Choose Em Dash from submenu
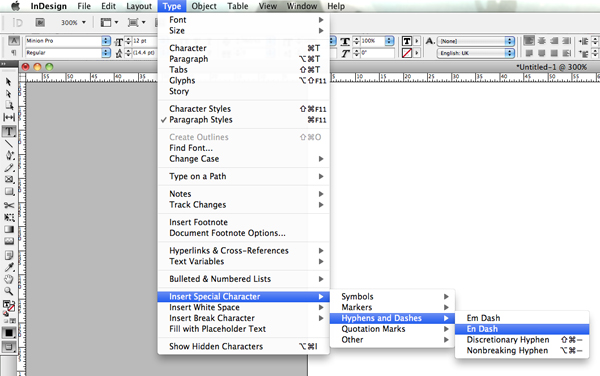The width and height of the screenshot is (600, 376). click(x=522, y=318)
